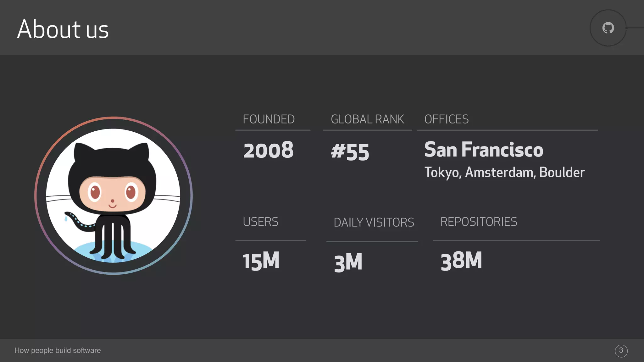Click the USERS heading label
Viewport: 644px width, 362px height.
pos(260,222)
